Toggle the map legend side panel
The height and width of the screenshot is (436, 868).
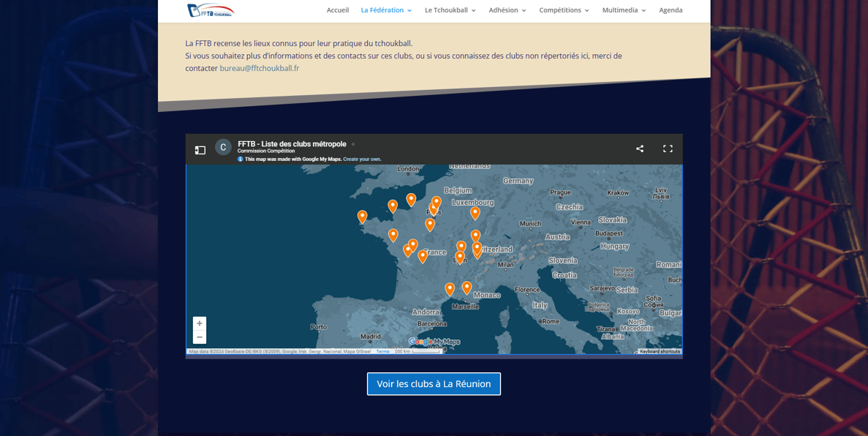coord(200,150)
